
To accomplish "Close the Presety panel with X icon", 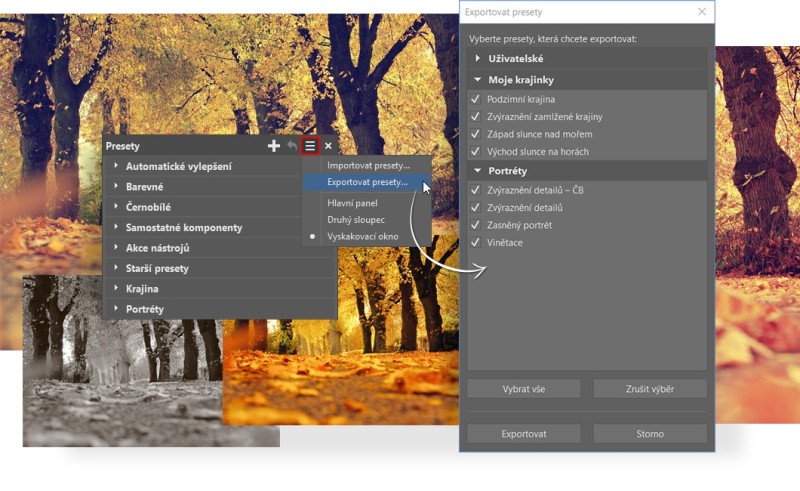I will tap(328, 146).
